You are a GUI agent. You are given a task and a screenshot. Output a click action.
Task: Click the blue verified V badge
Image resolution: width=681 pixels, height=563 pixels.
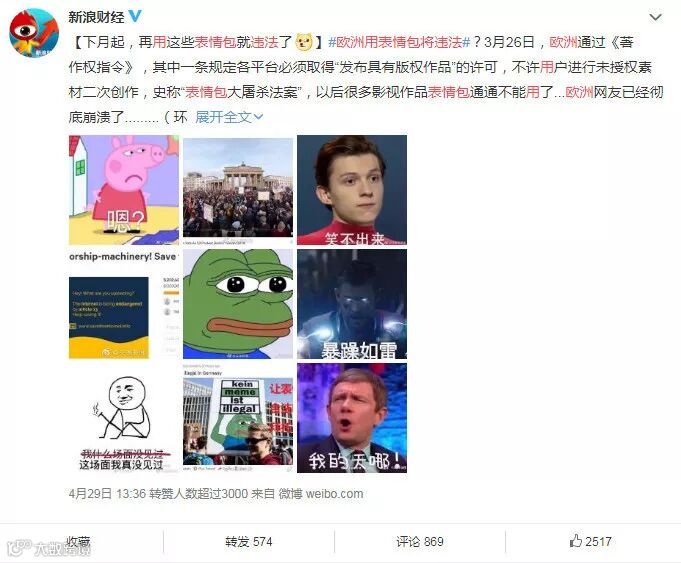(136, 16)
